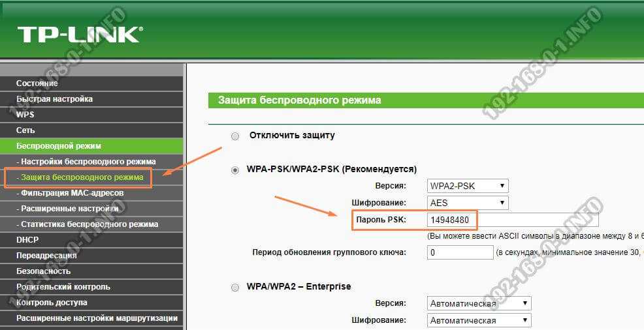Open Enterprise Шифрование Автоматическая dropdown
Screen dimensions: 644x330
(479, 320)
